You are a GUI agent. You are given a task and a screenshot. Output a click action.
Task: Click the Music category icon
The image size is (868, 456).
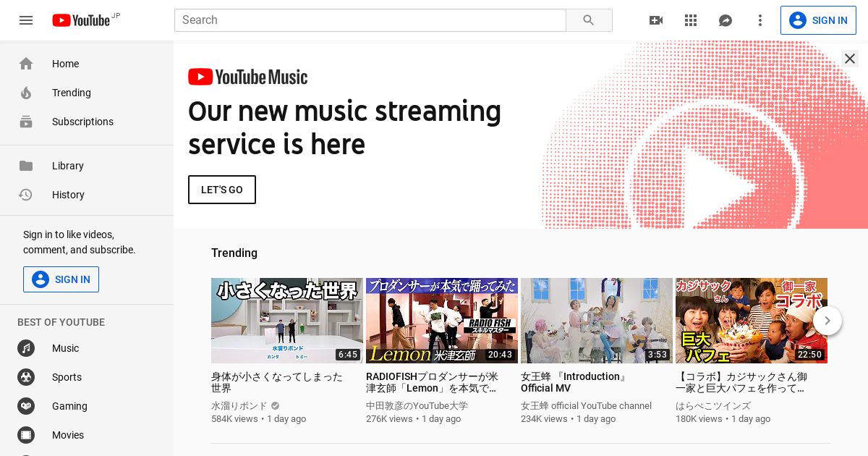[x=26, y=348]
